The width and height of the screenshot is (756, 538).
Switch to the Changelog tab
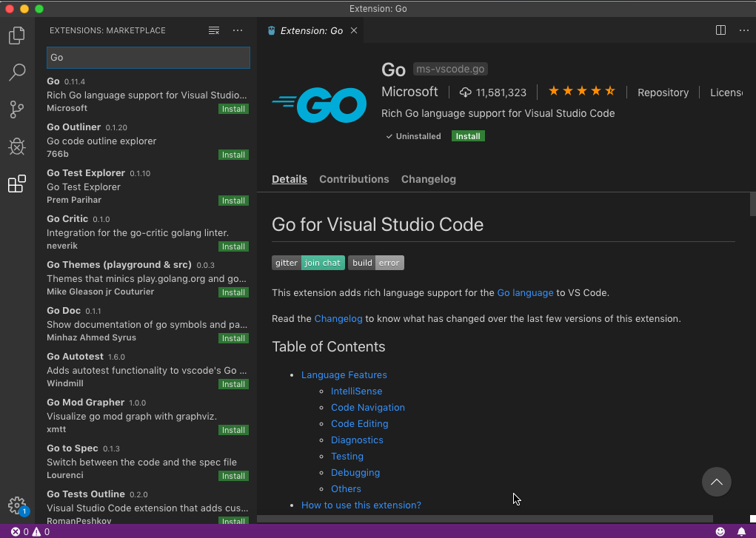point(429,179)
